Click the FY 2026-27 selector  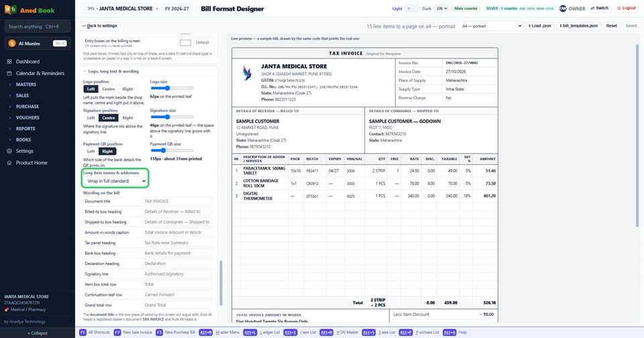(177, 9)
